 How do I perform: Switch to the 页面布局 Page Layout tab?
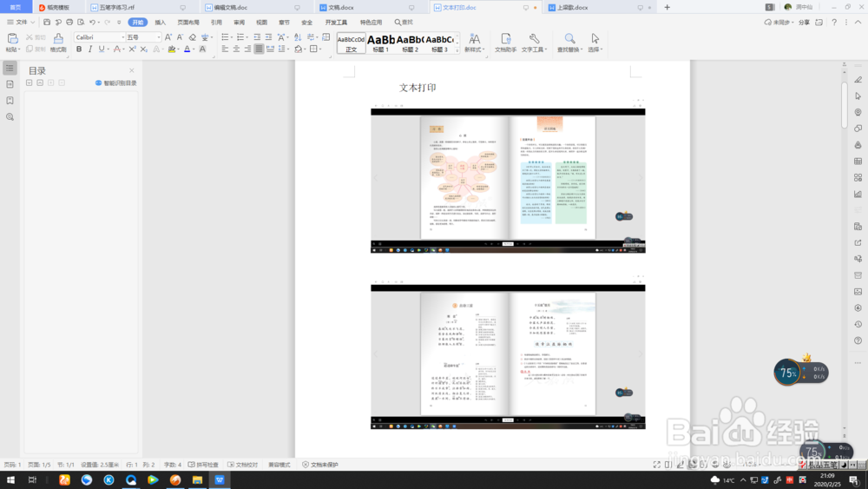(x=188, y=23)
